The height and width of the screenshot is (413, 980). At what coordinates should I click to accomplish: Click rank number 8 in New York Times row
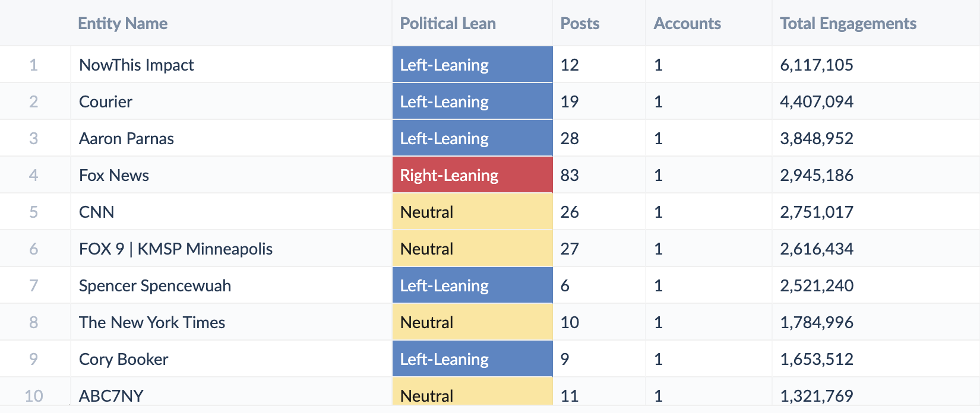pos(33,323)
